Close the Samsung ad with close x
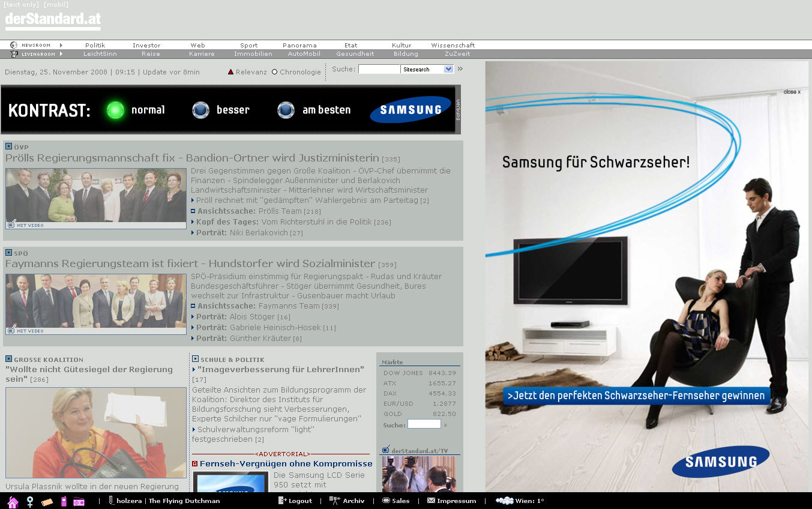 792,92
